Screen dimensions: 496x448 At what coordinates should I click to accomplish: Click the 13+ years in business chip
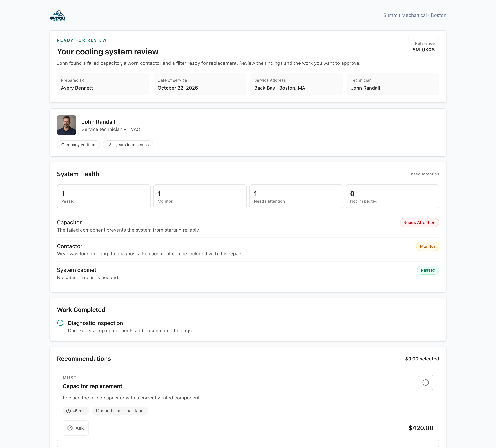tap(128, 145)
